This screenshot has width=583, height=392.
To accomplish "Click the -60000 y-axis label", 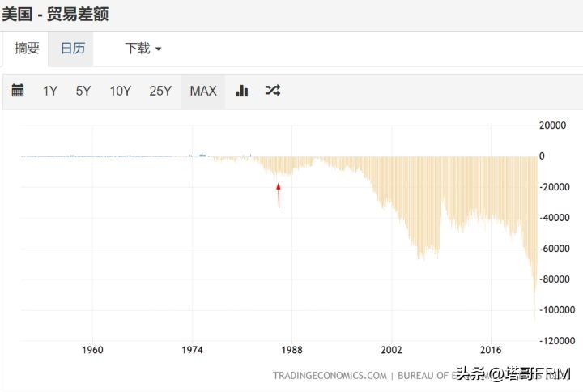I will coord(555,249).
